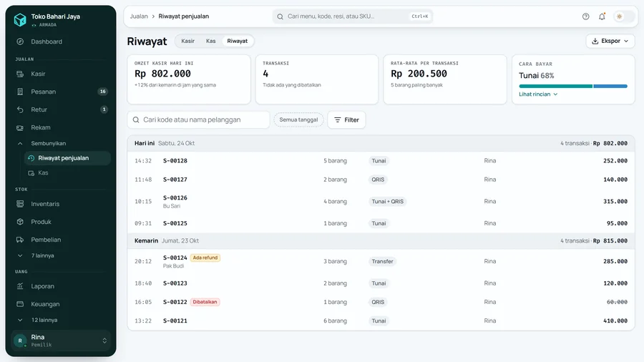Expand Lihat rincian for payment methods
644x362 pixels.
[x=538, y=94]
